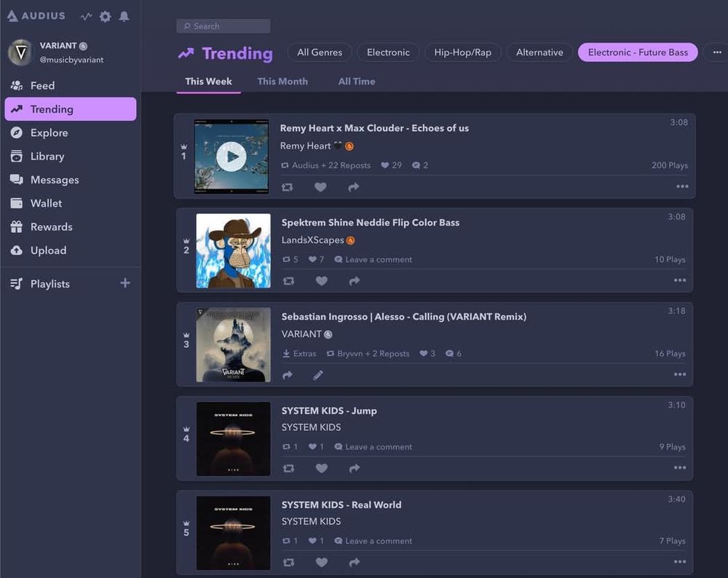Image resolution: width=728 pixels, height=578 pixels.
Task: Select Electronic - Future Bass filter
Action: pos(638,52)
